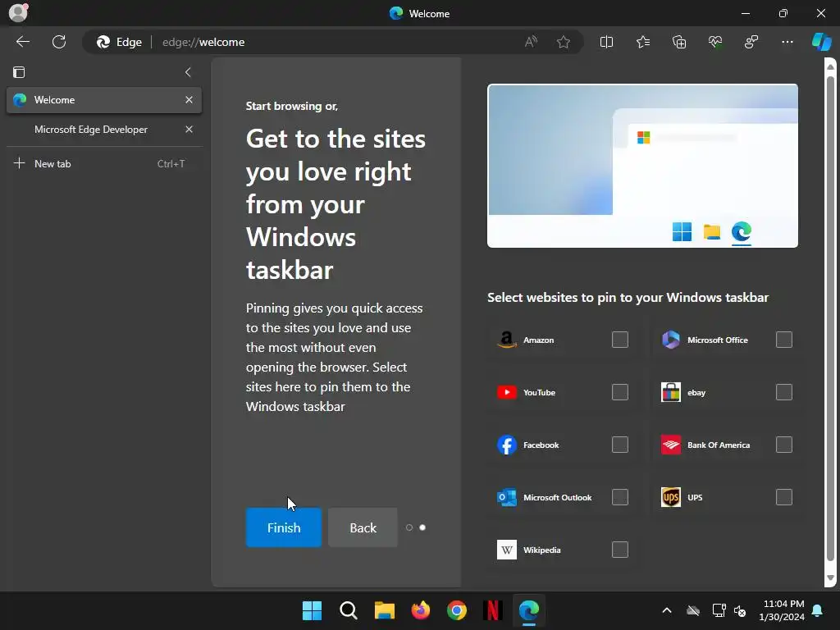
Task: Click the Wikipedia logo icon
Action: [507, 550]
